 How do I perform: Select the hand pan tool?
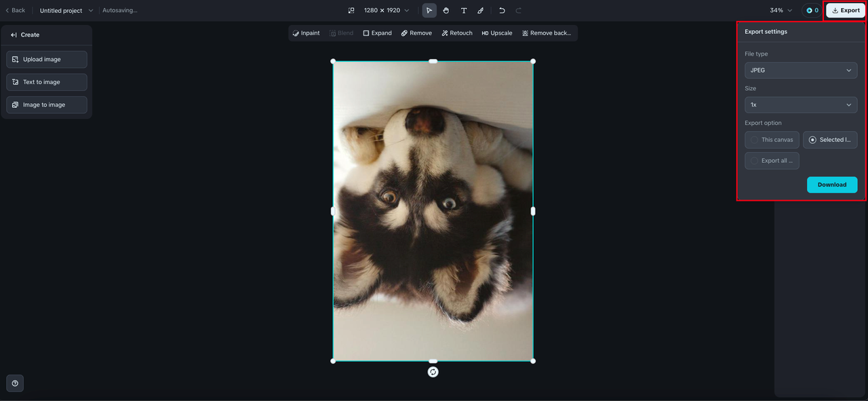446,10
